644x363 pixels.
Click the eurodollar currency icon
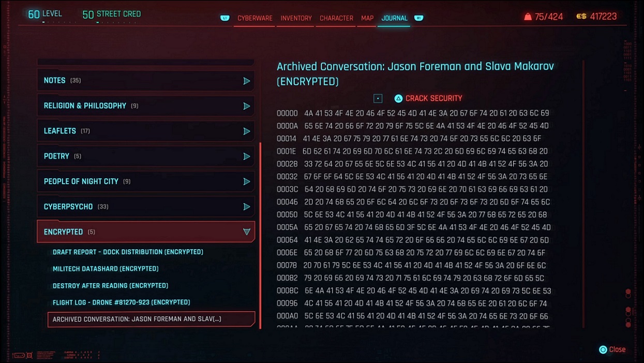(x=581, y=17)
